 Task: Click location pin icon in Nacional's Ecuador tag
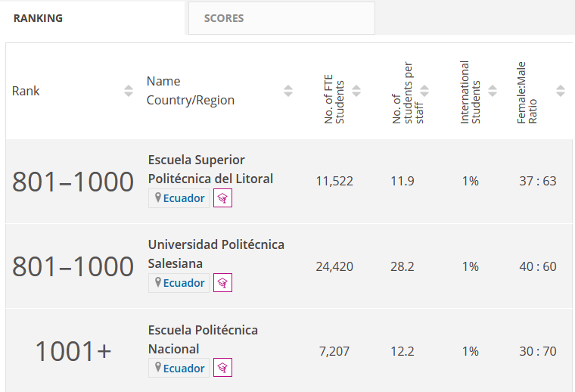click(x=158, y=368)
